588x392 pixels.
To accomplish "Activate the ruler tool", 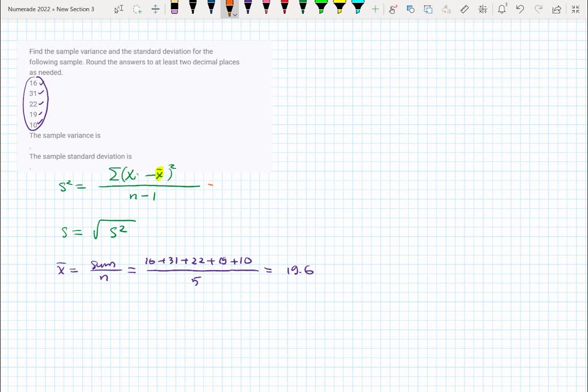I will tap(464, 9).
